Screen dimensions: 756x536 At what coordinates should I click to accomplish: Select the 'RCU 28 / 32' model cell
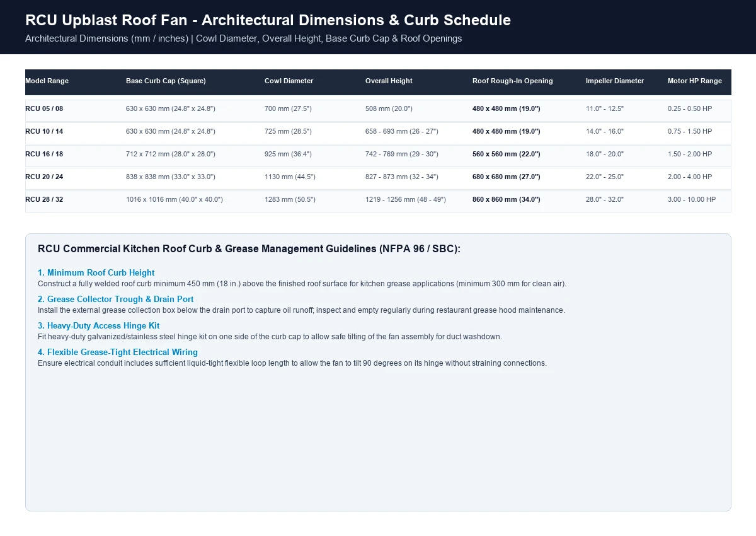tap(44, 199)
